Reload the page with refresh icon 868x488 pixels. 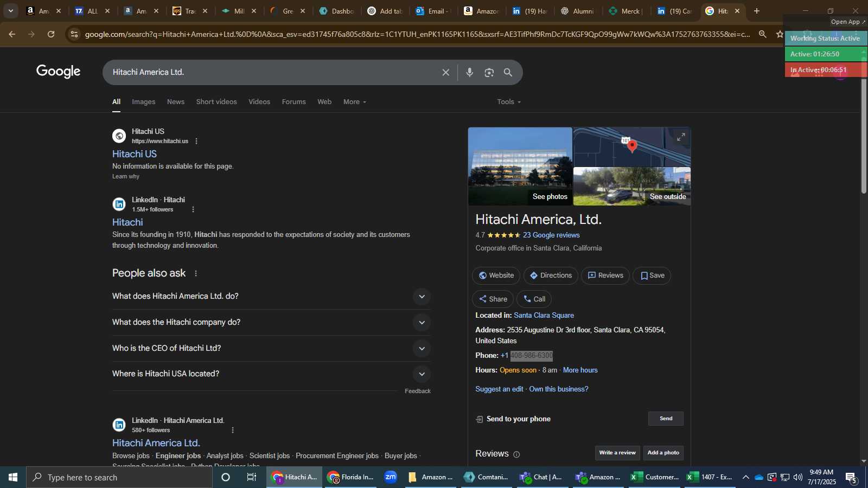pyautogui.click(x=51, y=34)
